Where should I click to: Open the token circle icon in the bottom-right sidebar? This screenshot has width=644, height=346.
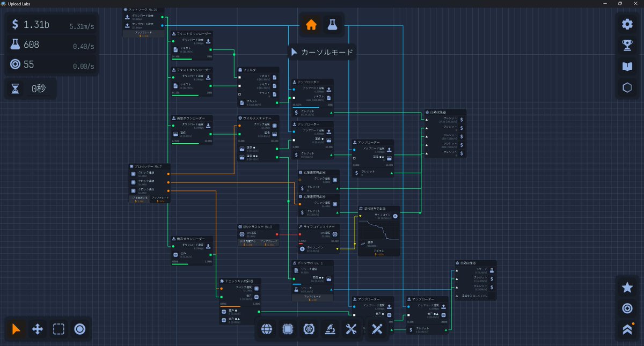[x=627, y=308]
